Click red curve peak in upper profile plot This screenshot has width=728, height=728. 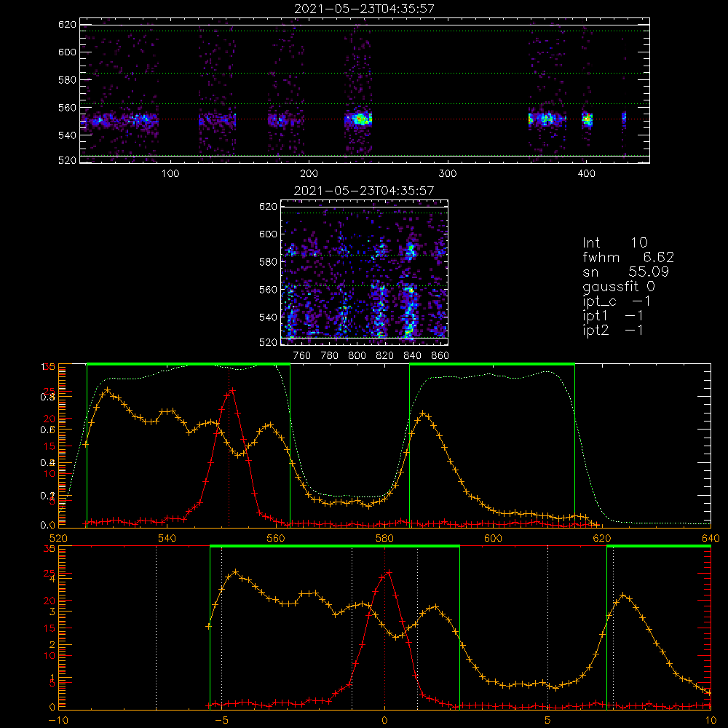(x=232, y=391)
